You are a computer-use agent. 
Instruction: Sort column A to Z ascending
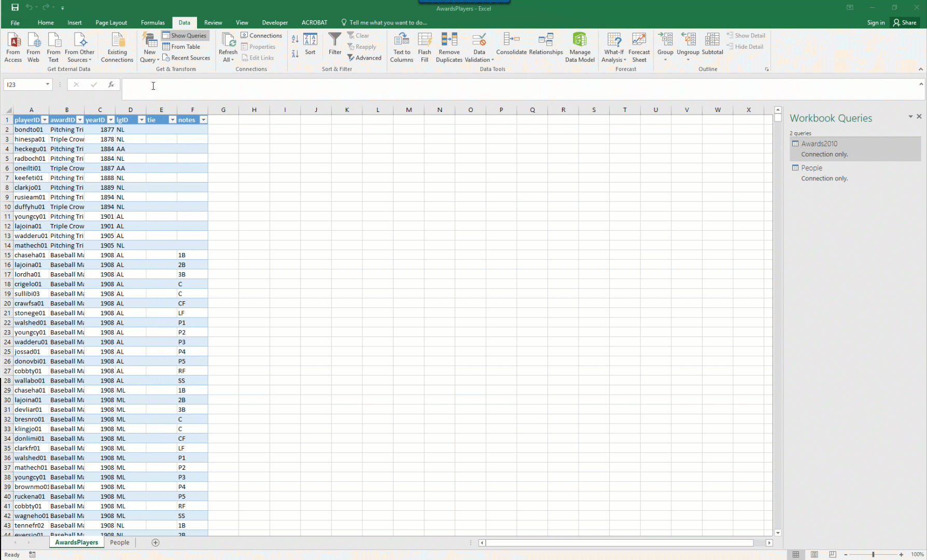(295, 39)
